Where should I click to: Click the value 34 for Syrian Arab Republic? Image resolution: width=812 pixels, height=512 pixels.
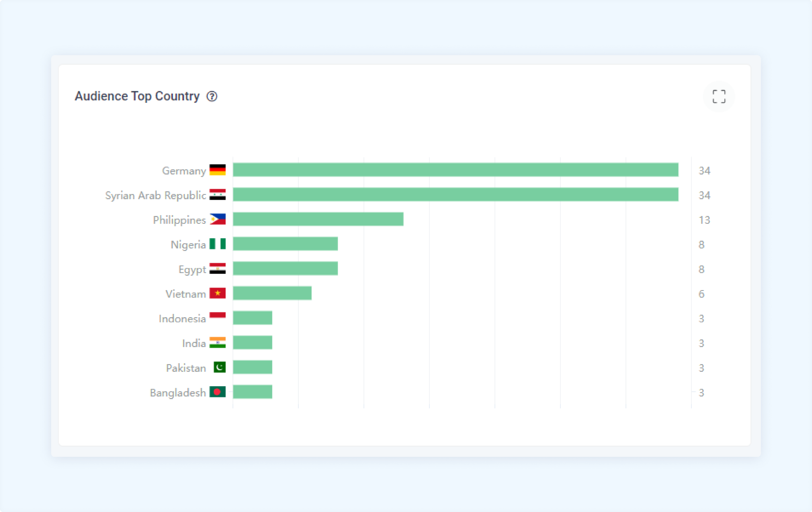[705, 195]
